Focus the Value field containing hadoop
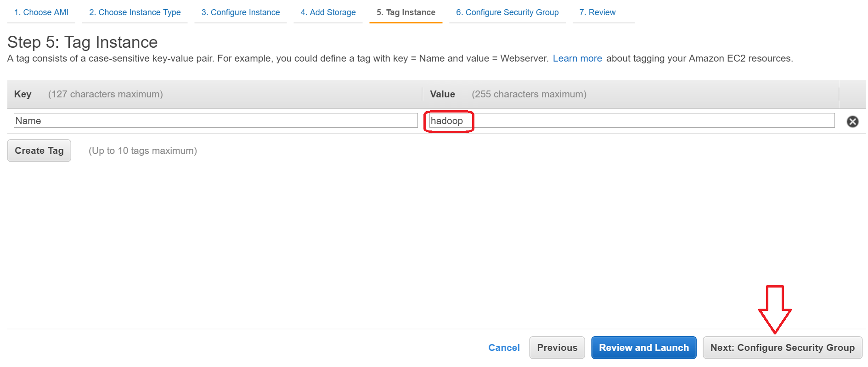 coord(631,121)
